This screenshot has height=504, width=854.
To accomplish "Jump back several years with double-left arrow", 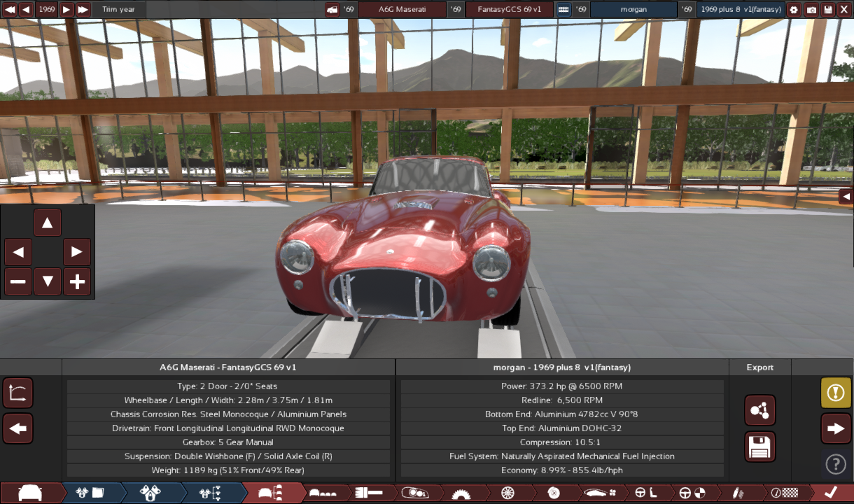I will point(8,9).
